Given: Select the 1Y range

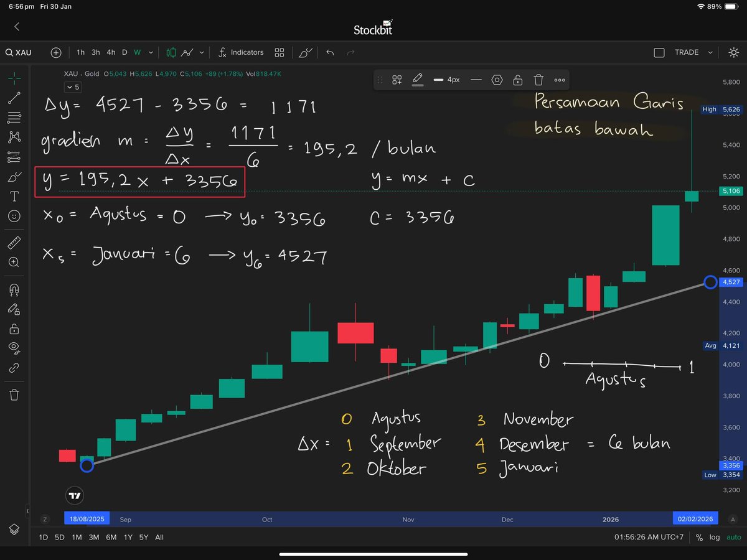Looking at the screenshot, I should coord(128,537).
